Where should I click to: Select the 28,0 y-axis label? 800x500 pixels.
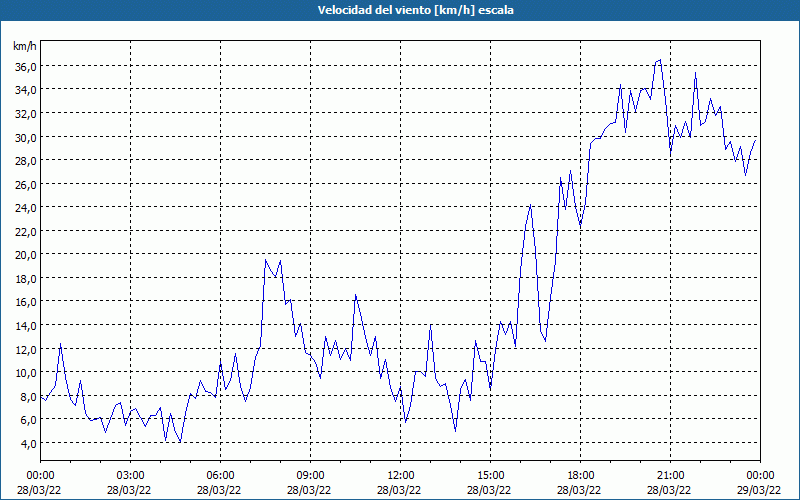pos(24,161)
